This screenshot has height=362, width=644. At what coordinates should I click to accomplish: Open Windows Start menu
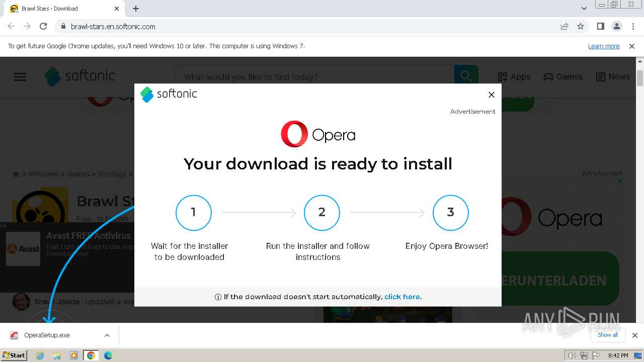coord(14,355)
